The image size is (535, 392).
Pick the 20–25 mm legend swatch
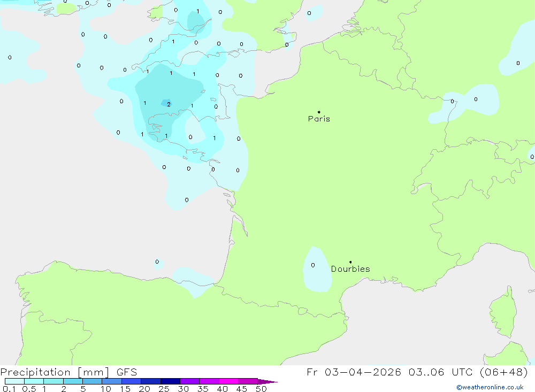tap(151, 381)
